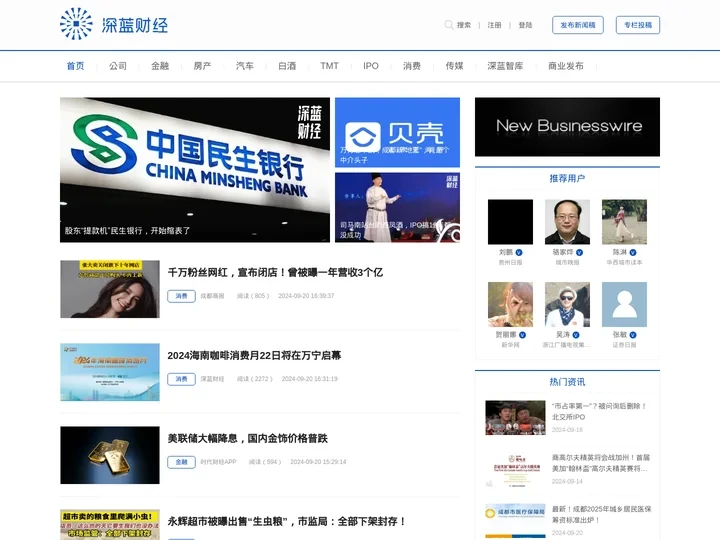Screen dimensions: 720x540
Task: Click the search magnifier icon
Action: [449, 25]
